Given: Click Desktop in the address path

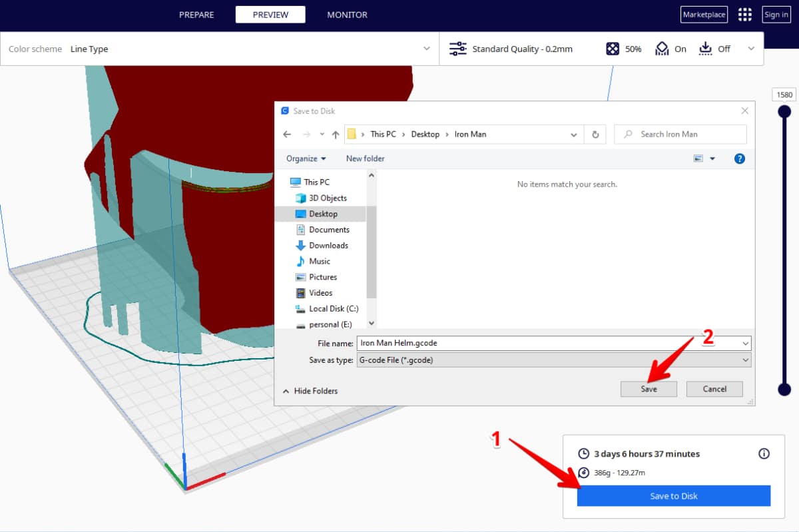Looking at the screenshot, I should [x=425, y=134].
